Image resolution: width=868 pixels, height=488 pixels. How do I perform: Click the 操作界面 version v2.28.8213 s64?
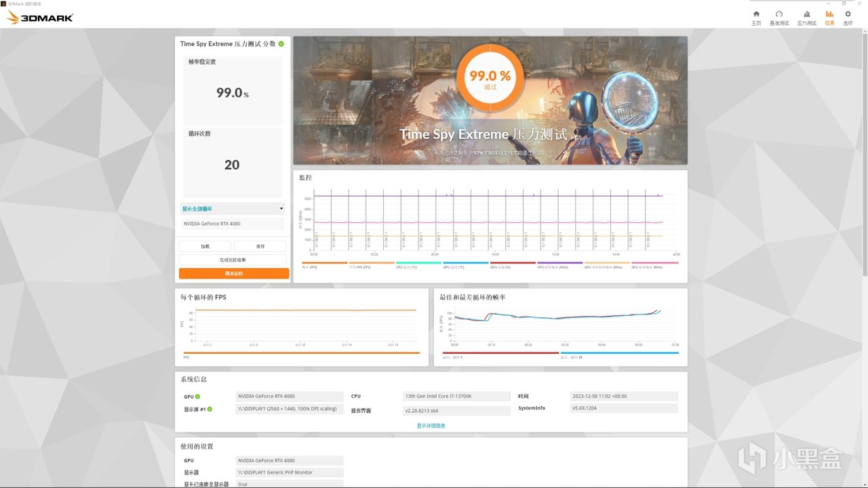click(456, 411)
